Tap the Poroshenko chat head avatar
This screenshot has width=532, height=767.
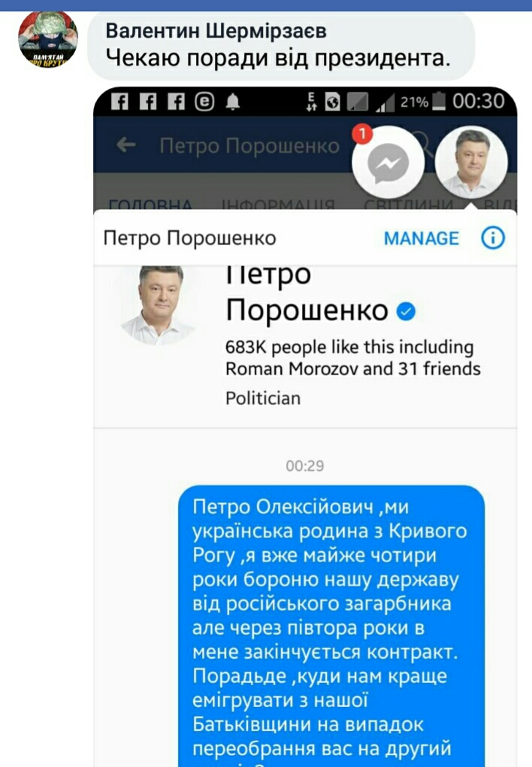tap(471, 162)
